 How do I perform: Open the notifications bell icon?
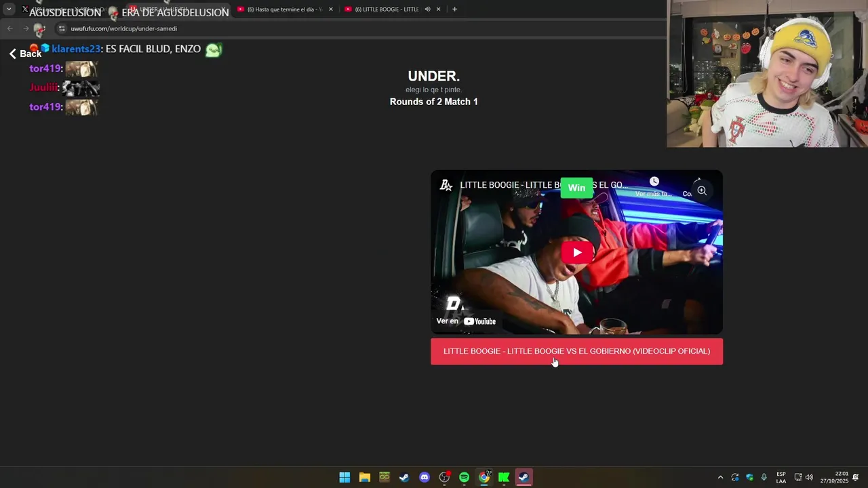856,477
